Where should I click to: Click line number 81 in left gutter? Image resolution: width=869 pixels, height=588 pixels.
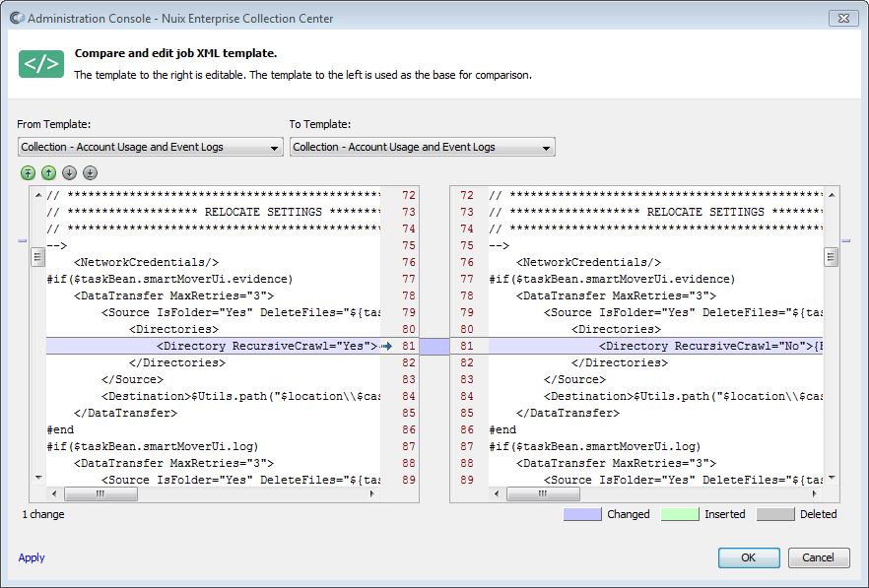click(x=409, y=346)
